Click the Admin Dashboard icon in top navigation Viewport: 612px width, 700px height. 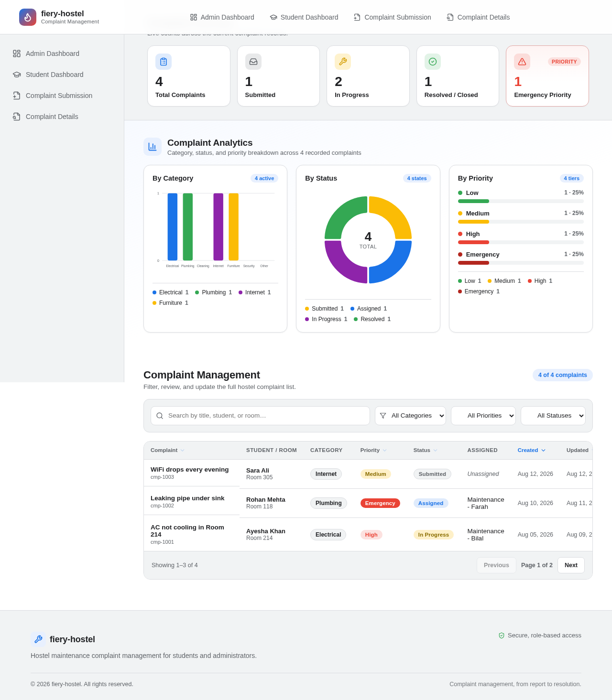(194, 17)
